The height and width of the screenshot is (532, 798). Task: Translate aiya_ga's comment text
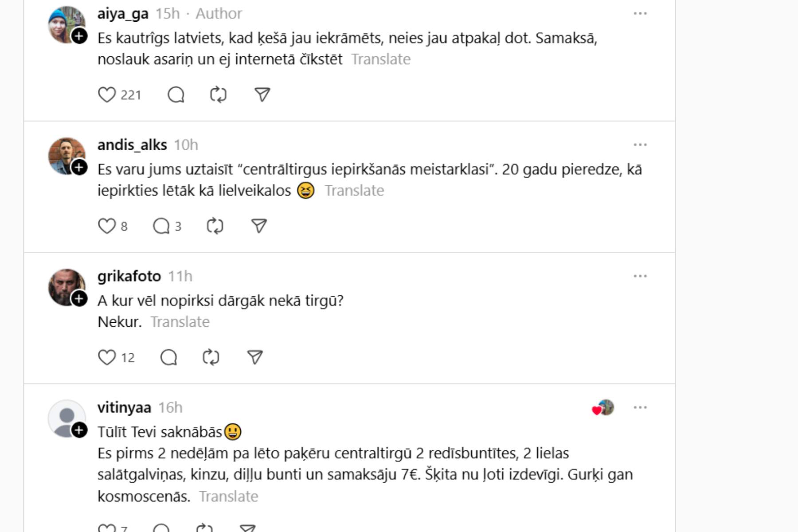(381, 59)
